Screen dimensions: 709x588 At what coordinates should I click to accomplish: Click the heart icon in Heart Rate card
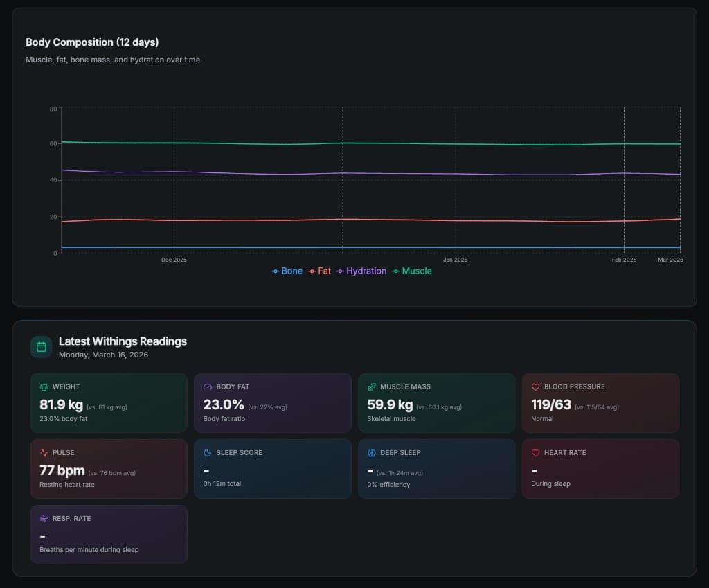click(x=535, y=453)
